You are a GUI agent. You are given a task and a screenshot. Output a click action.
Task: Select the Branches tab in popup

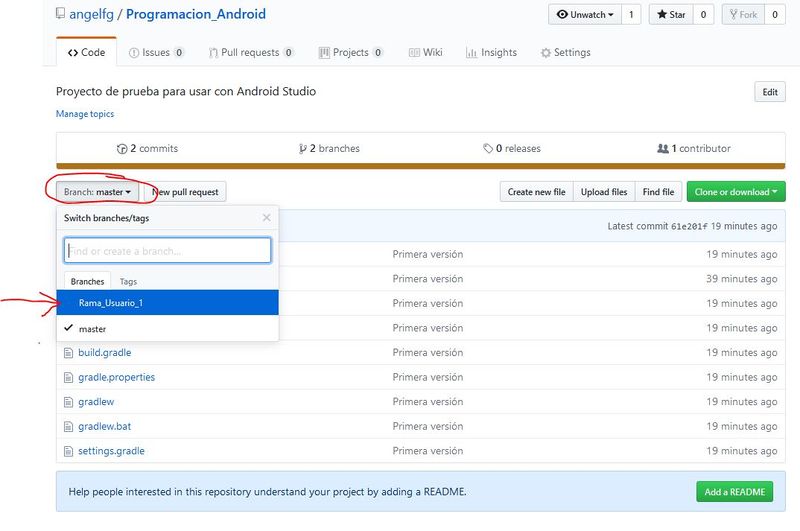pos(87,281)
